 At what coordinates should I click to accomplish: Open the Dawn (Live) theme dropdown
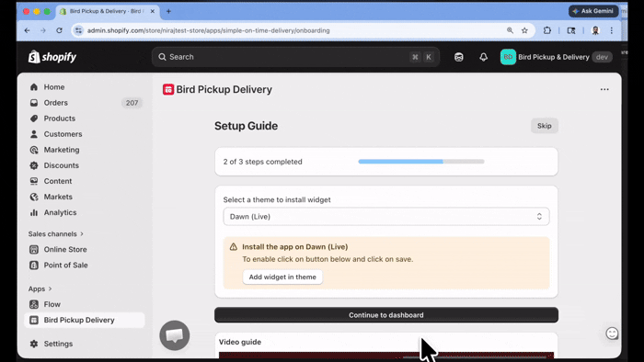click(x=386, y=217)
